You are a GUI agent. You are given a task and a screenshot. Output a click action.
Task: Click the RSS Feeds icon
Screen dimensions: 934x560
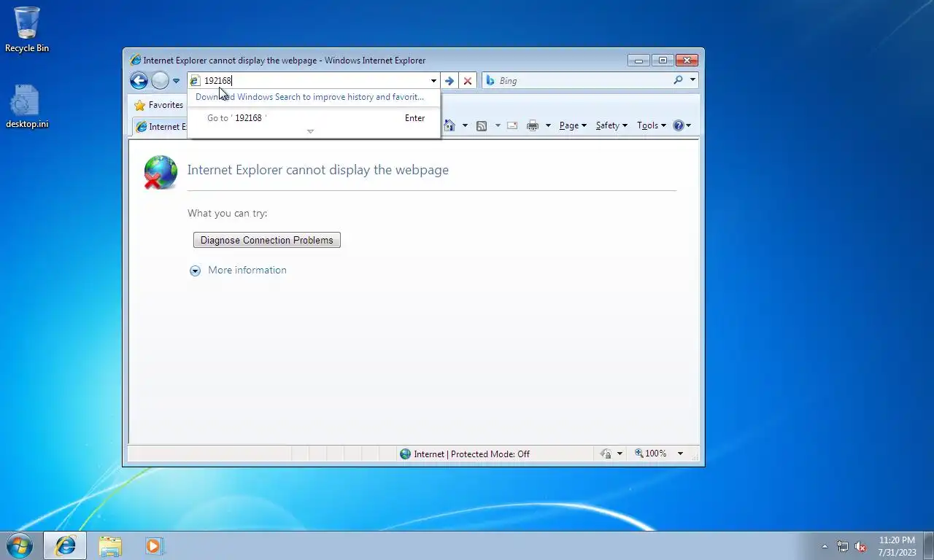pyautogui.click(x=482, y=125)
